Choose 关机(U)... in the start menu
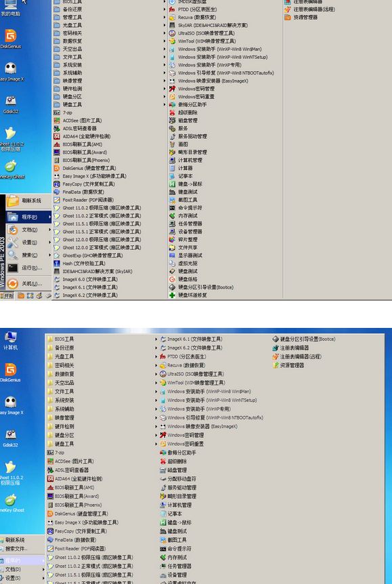The height and width of the screenshot is (584, 392). [28, 284]
